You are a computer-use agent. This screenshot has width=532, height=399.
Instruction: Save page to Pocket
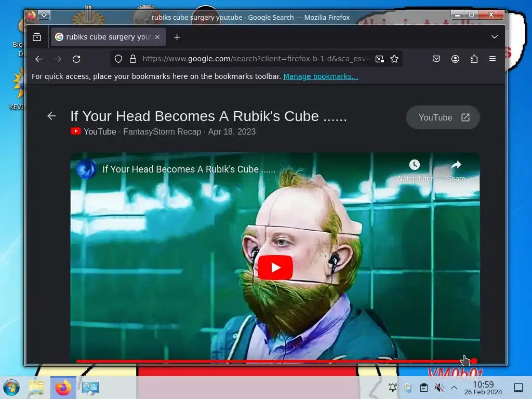[436, 59]
